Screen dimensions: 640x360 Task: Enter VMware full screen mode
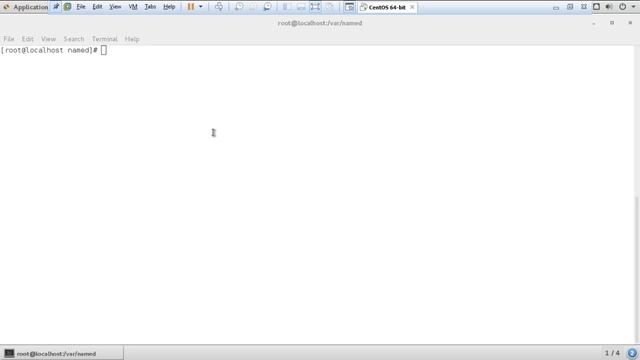pyautogui.click(x=315, y=7)
